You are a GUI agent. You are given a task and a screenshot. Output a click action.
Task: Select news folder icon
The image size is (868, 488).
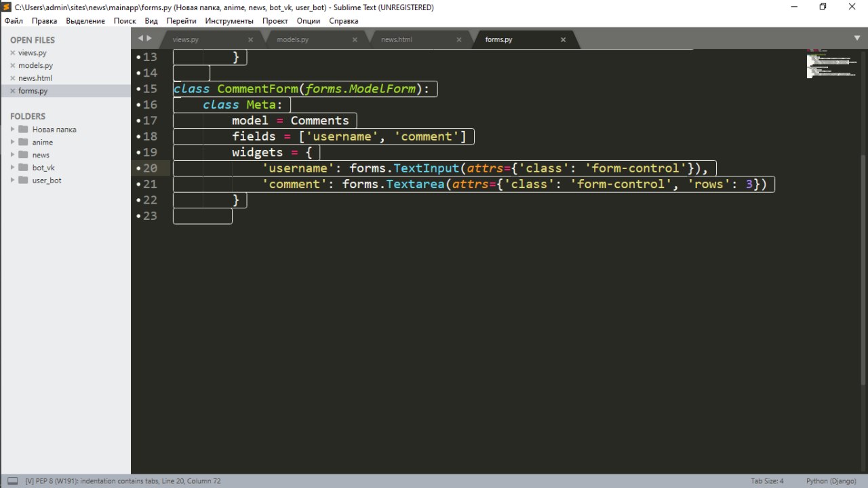click(x=24, y=155)
